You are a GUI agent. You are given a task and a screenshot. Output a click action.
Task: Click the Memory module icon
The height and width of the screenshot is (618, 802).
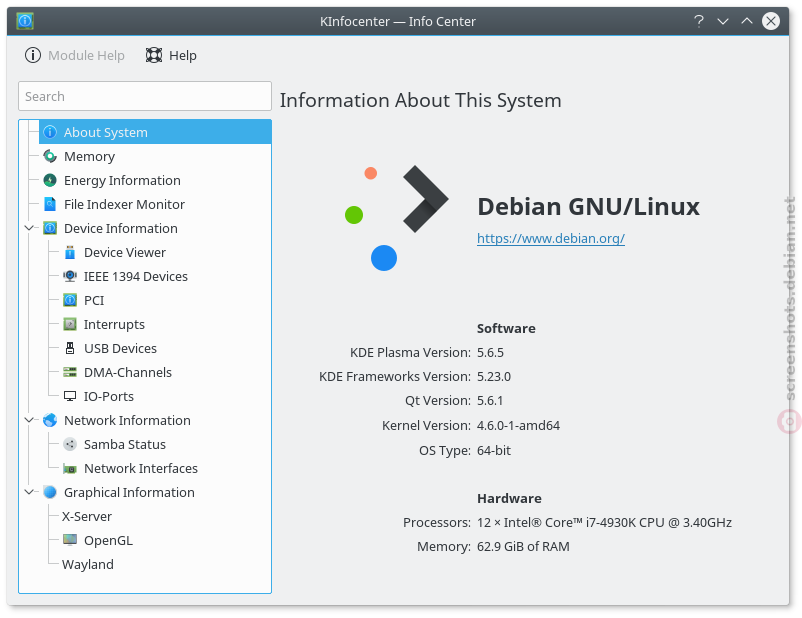[x=50, y=156]
